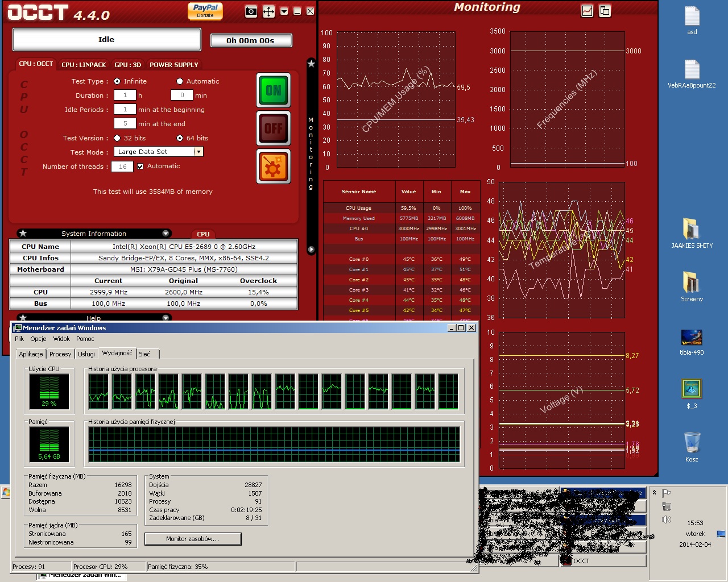Open the Plik menu in Task Manager
The width and height of the screenshot is (728, 582).
[x=19, y=339]
